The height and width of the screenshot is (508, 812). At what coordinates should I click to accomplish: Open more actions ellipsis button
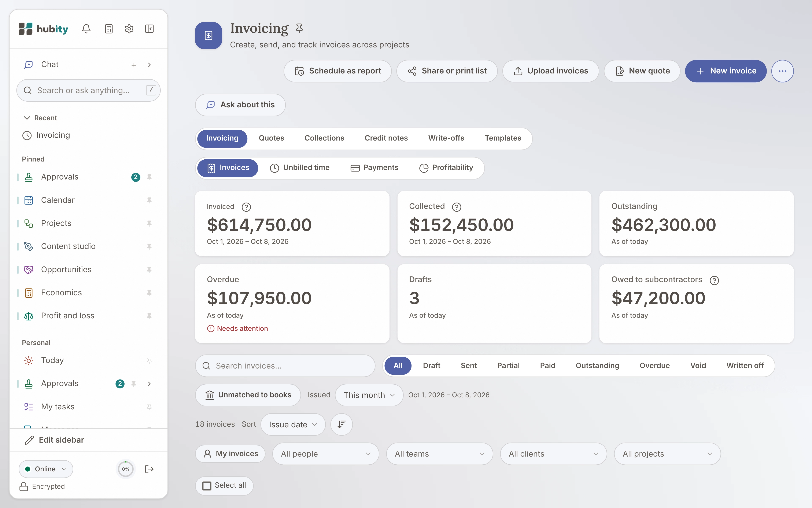click(782, 71)
